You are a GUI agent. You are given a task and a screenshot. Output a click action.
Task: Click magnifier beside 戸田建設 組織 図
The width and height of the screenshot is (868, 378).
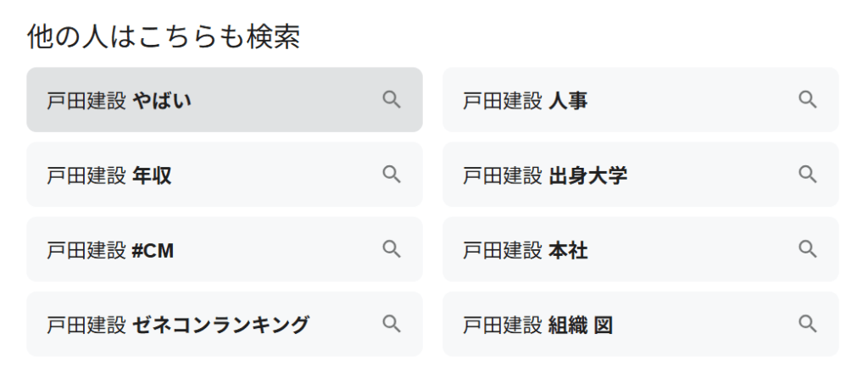[x=807, y=324]
